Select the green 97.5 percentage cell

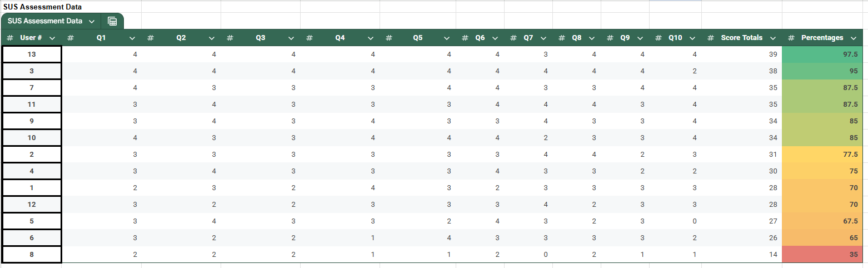point(822,54)
